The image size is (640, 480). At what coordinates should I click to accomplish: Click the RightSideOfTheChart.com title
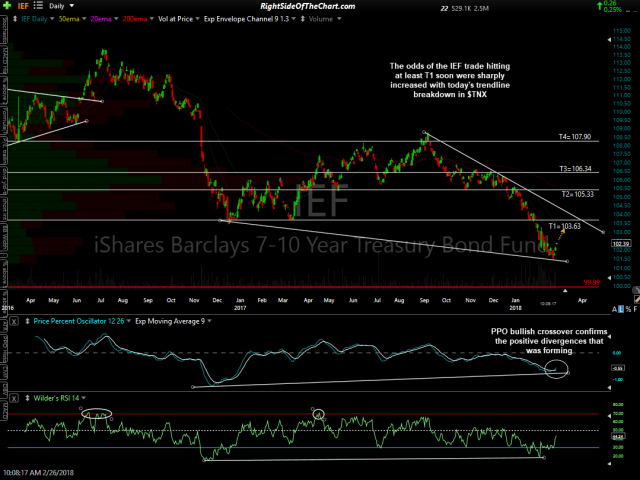(307, 6)
